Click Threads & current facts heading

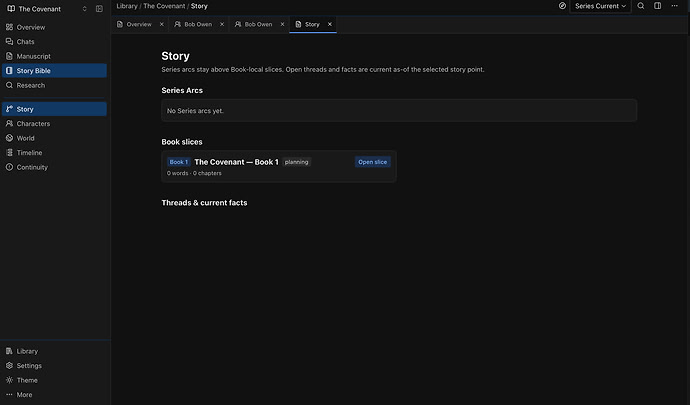pyautogui.click(x=204, y=203)
